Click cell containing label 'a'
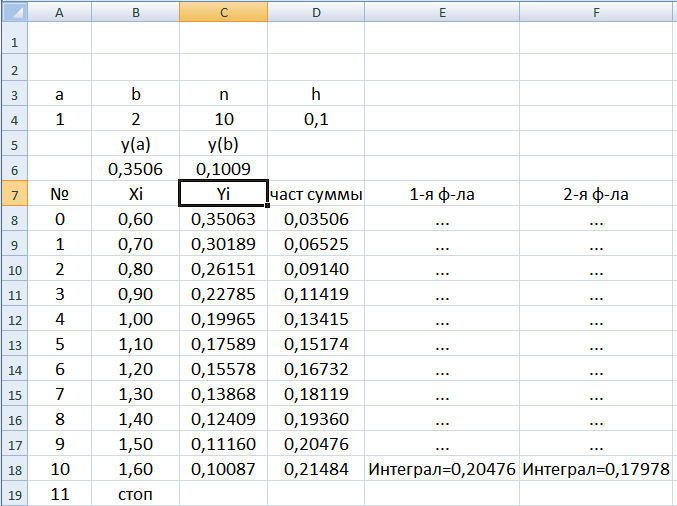This screenshot has height=506, width=677. (x=60, y=94)
